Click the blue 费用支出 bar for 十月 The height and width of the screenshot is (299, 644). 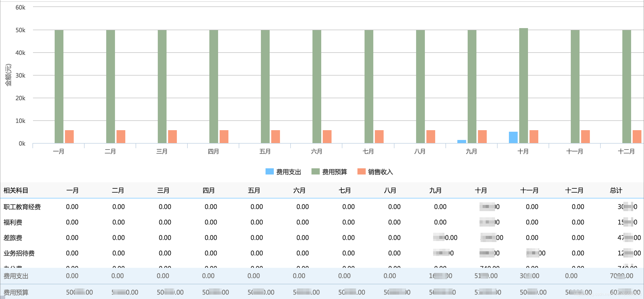513,137
